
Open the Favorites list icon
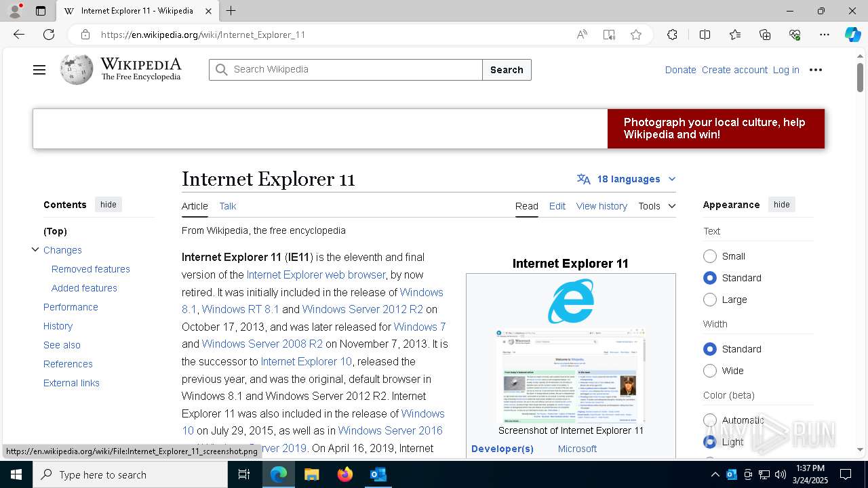735,35
